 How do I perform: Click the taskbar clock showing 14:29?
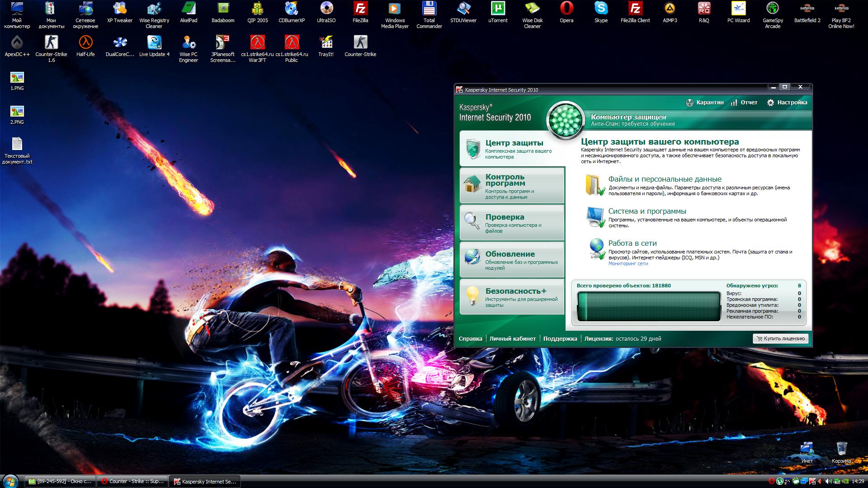[x=858, y=482]
